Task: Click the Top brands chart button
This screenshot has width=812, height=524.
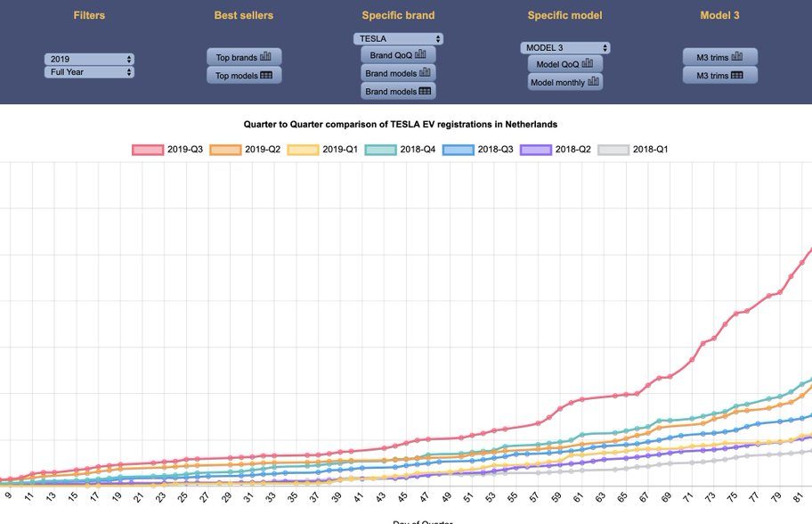Action: click(x=244, y=57)
